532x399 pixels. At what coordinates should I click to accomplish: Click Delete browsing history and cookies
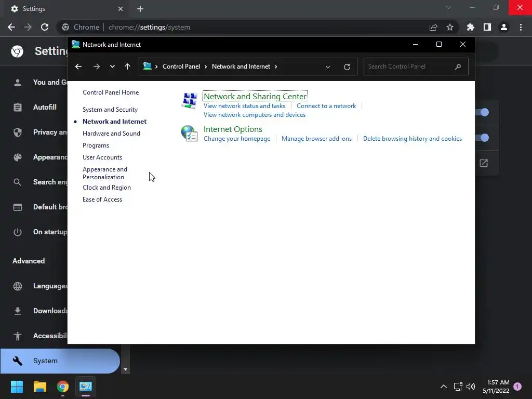(x=412, y=139)
